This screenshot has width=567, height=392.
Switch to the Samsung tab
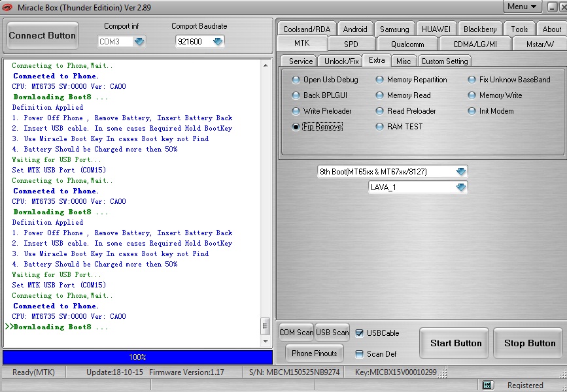394,29
